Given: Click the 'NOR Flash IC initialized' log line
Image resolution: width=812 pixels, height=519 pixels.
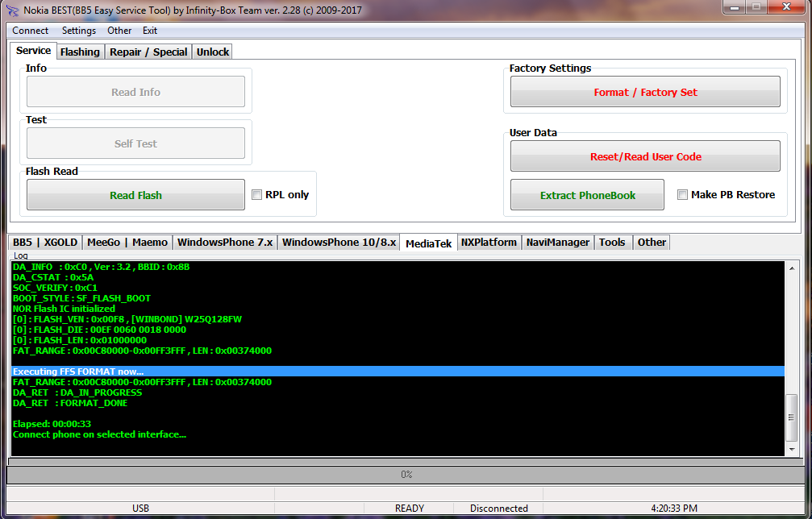Looking at the screenshot, I should pos(64,309).
